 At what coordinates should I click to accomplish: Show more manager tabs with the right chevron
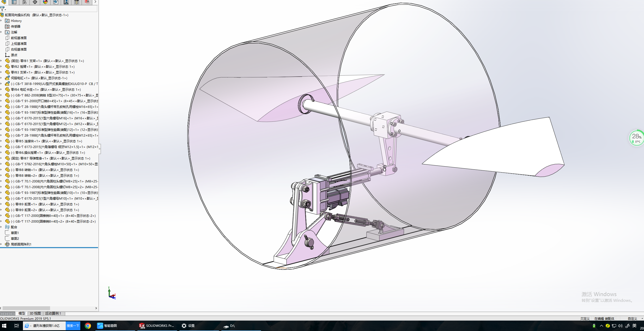95,2
